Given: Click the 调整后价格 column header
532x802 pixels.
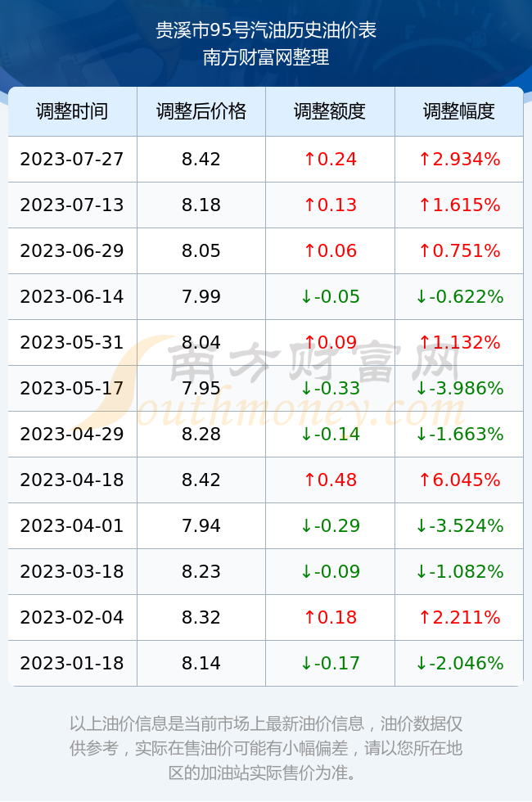Looking at the screenshot, I should tap(201, 111).
